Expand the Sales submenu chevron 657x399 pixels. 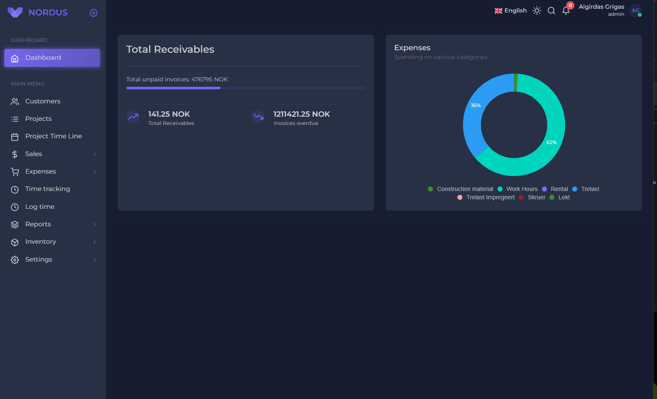point(94,154)
